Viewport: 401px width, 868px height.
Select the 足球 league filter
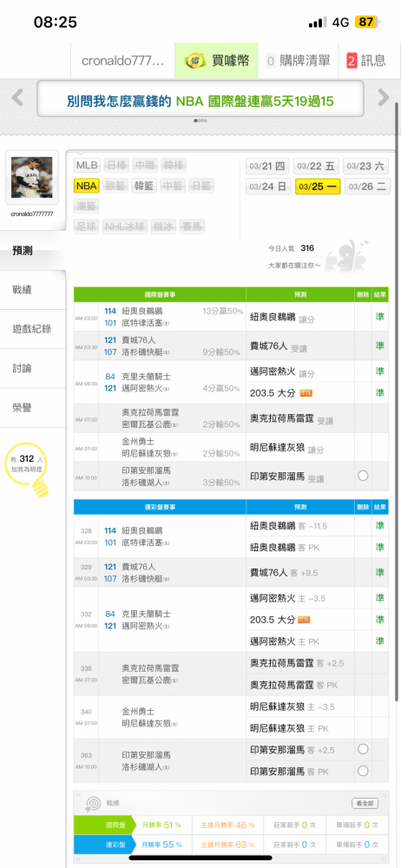pyautogui.click(x=87, y=226)
